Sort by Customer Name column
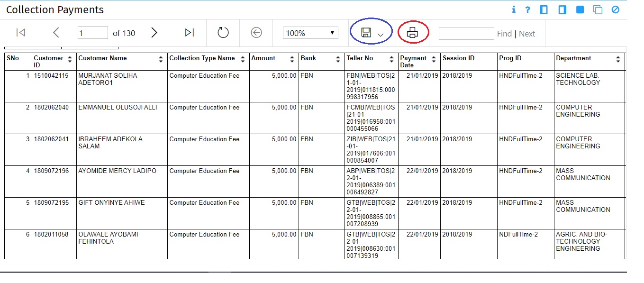 161,59
